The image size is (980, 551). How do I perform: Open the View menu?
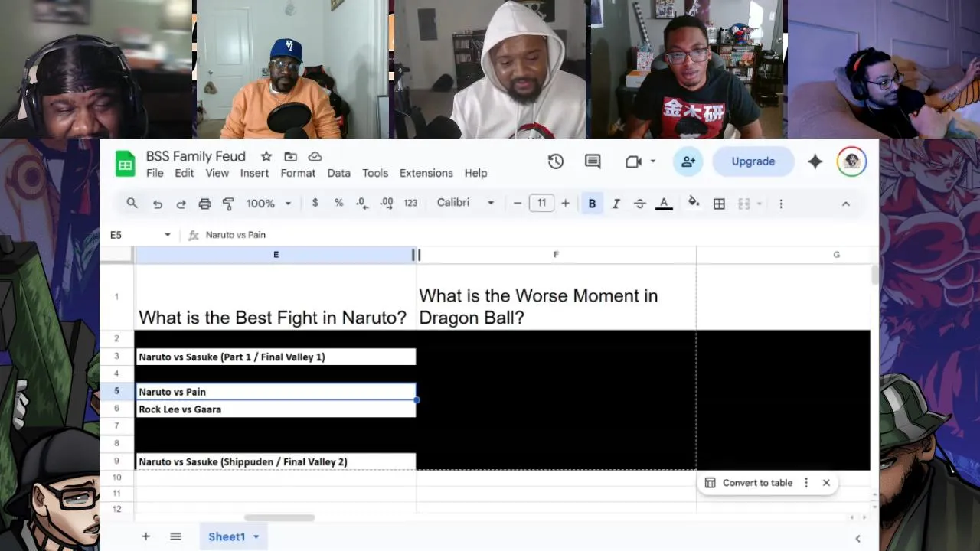click(x=217, y=173)
